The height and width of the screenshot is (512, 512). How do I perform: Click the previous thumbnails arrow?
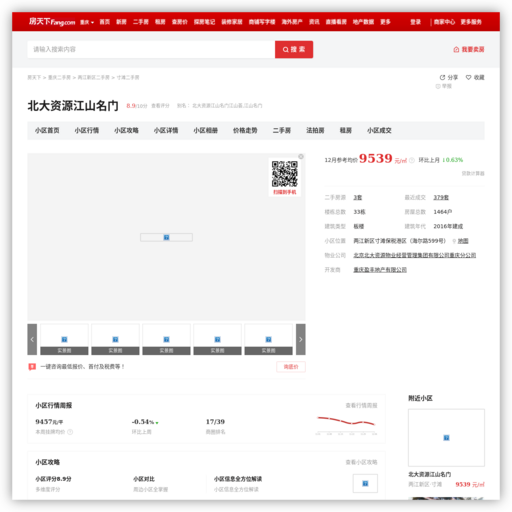click(32, 339)
